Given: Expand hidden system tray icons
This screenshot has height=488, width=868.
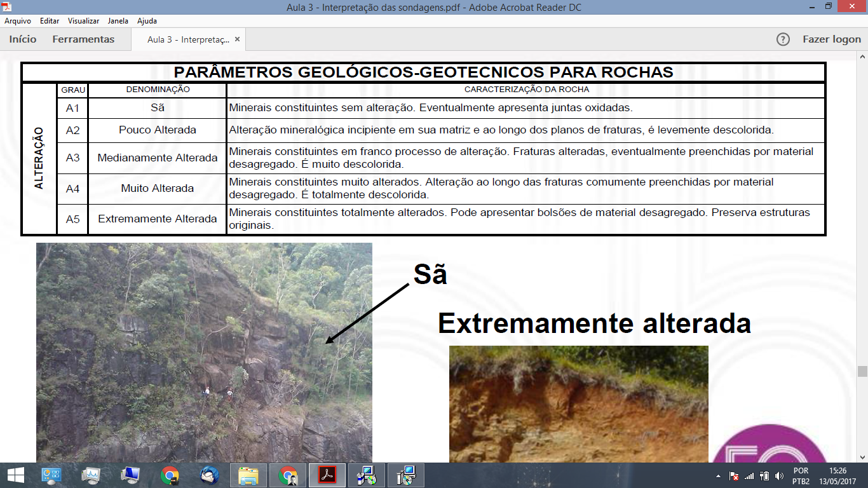Looking at the screenshot, I should coord(717,475).
